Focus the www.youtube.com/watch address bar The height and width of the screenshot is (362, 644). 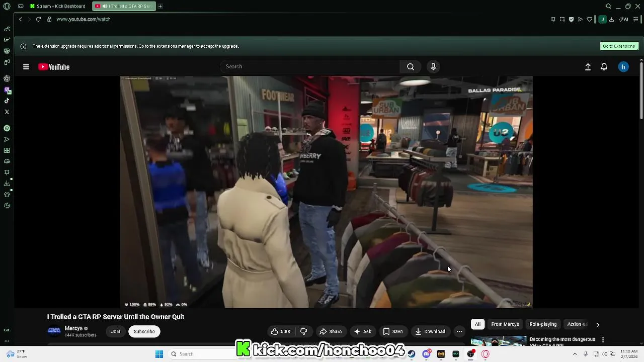[83, 19]
